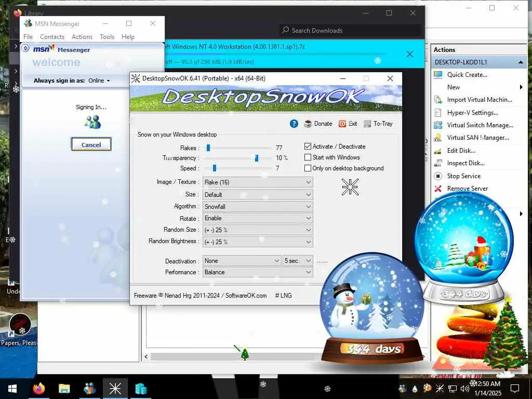Click the red Exit icon in DesktopSnowOK

click(x=342, y=124)
